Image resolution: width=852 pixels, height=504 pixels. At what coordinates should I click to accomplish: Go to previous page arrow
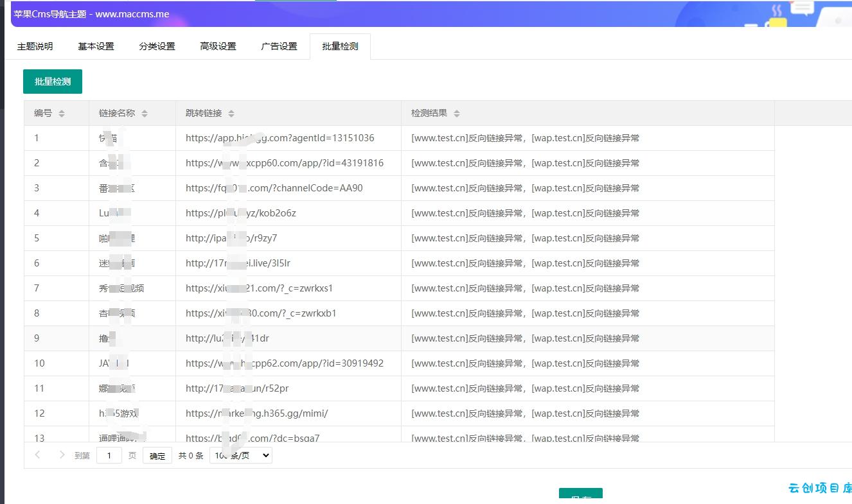point(37,455)
